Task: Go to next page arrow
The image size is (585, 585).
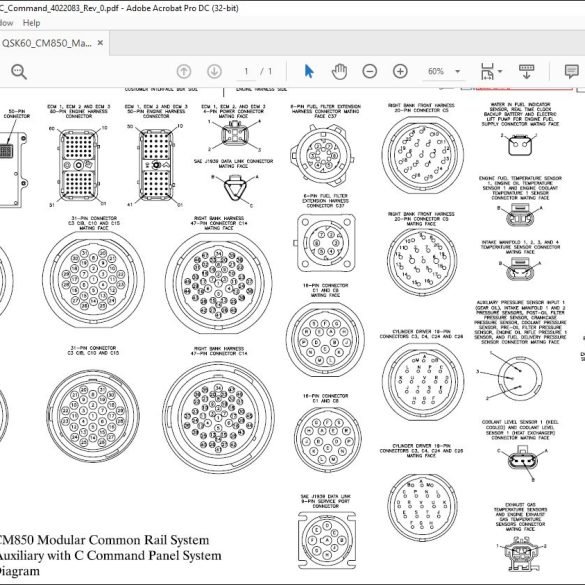Action: pyautogui.click(x=214, y=71)
